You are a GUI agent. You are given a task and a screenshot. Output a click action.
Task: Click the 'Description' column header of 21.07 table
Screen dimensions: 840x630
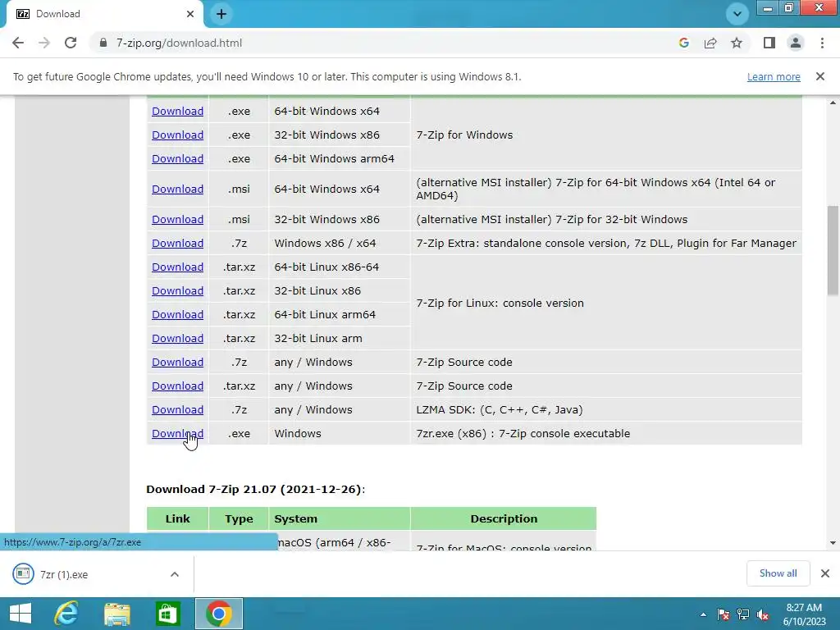point(504,518)
